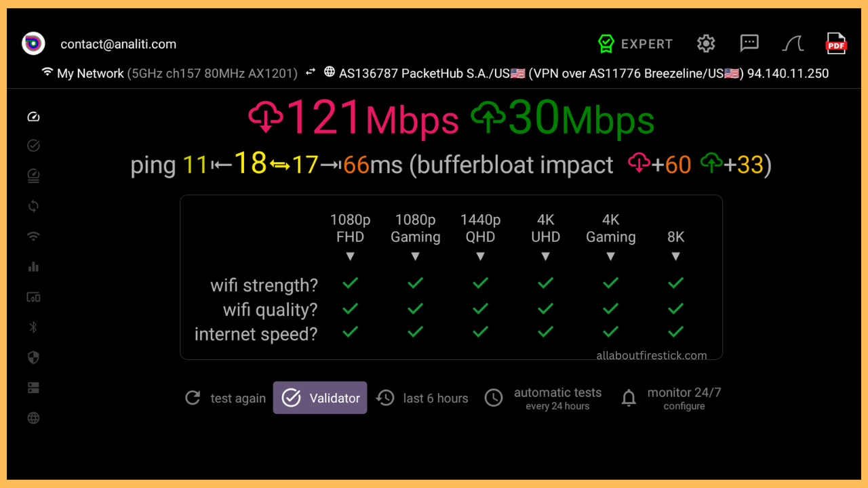Image resolution: width=868 pixels, height=488 pixels.
Task: Click internet speed checkmark under 8K
Action: (x=675, y=332)
